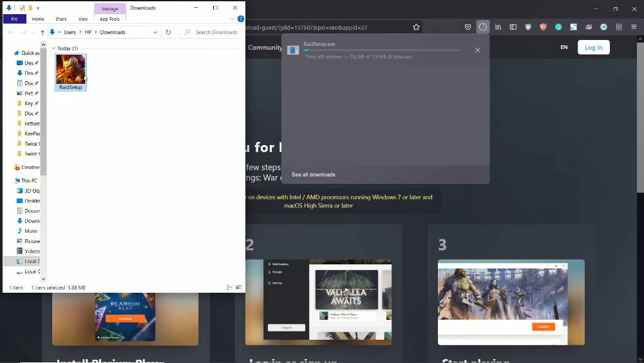Image resolution: width=644 pixels, height=363 pixels.
Task: Click HP in the breadcrumb path
Action: (88, 32)
